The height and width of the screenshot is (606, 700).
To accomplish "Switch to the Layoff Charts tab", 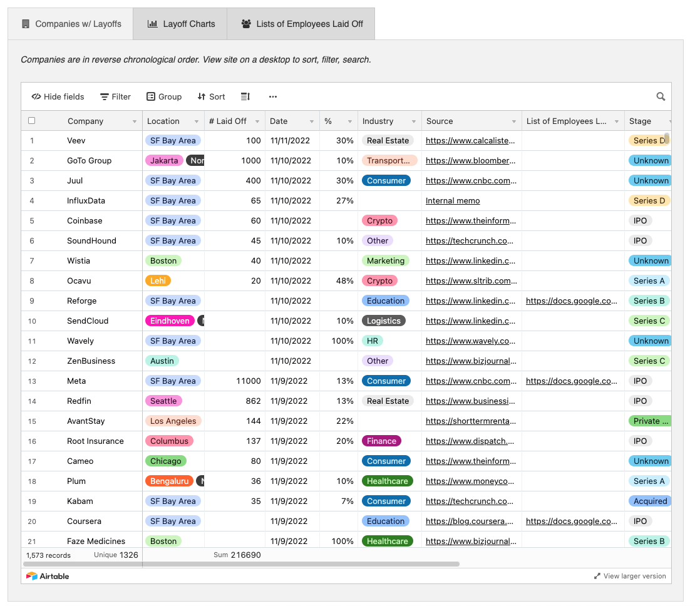I will [x=180, y=24].
